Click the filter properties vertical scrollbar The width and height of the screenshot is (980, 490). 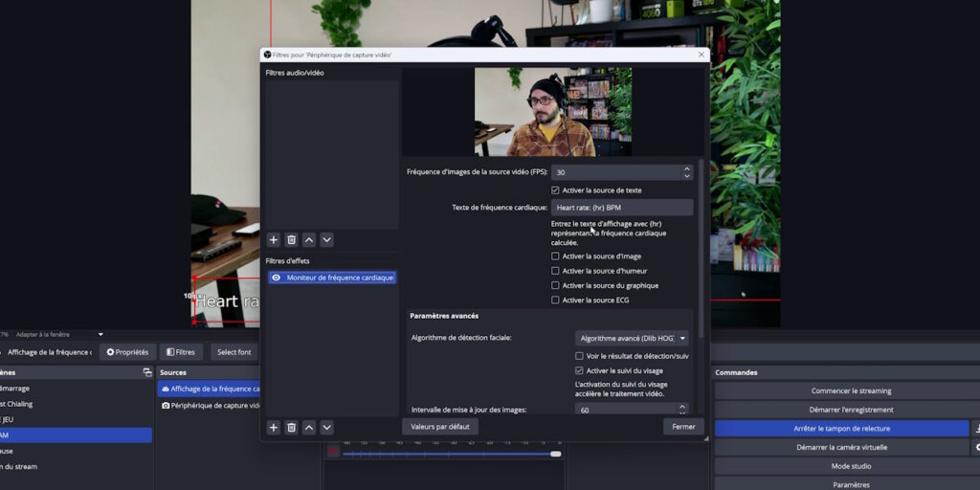[x=702, y=249]
